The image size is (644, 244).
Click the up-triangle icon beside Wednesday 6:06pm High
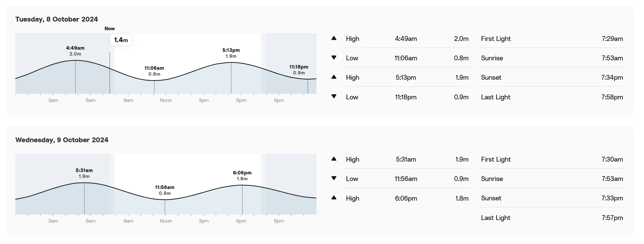click(x=334, y=198)
